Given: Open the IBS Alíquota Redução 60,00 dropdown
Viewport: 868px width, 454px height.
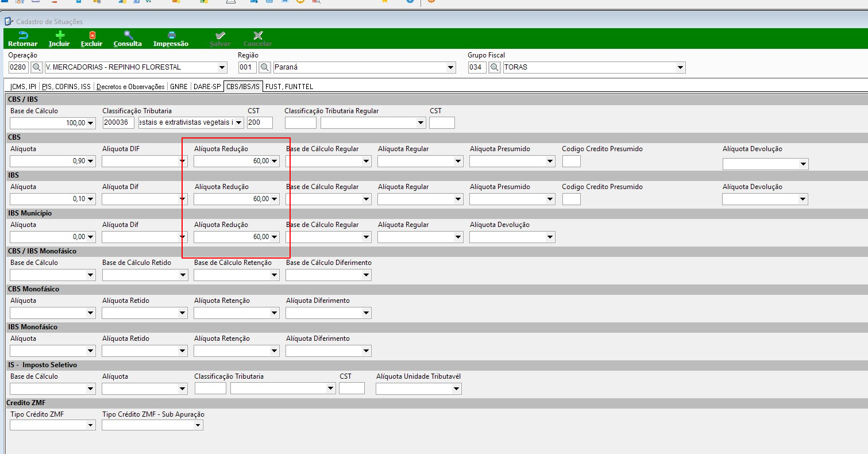Looking at the screenshot, I should tap(275, 199).
